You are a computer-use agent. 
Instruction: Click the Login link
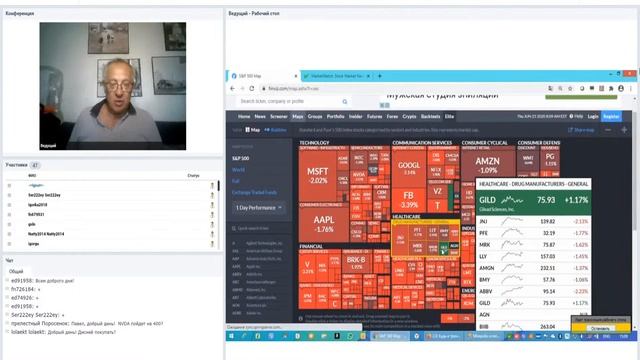click(593, 116)
